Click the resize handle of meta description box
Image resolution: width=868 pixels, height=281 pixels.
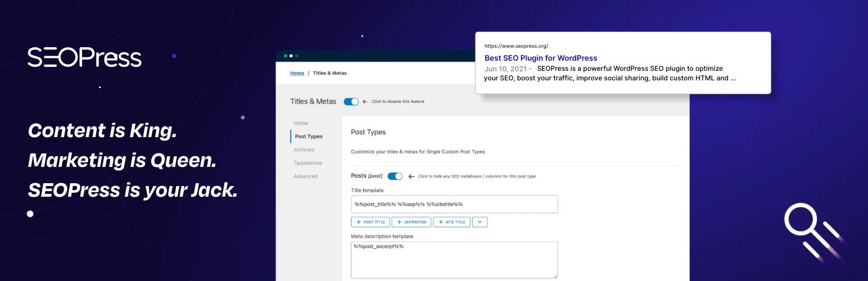pyautogui.click(x=555, y=275)
